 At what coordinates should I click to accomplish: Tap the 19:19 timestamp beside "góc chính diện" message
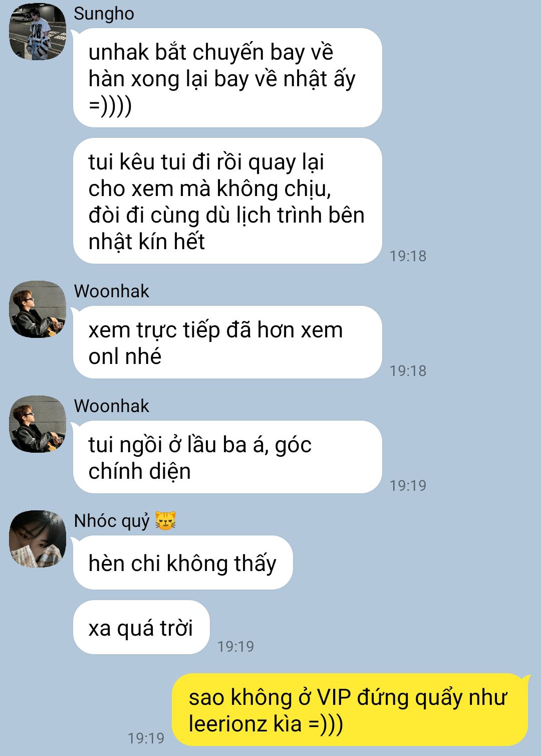pyautogui.click(x=408, y=485)
